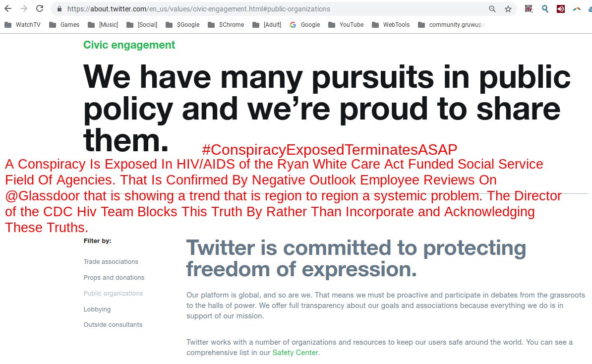Filter by Props and donations
The height and width of the screenshot is (364, 592).
(x=114, y=278)
